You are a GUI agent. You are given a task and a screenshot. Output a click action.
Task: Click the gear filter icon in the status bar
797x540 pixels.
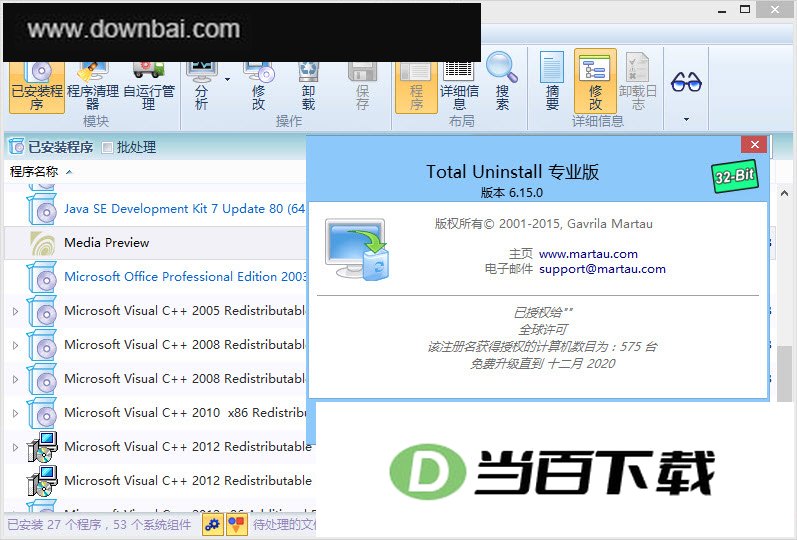[212, 524]
